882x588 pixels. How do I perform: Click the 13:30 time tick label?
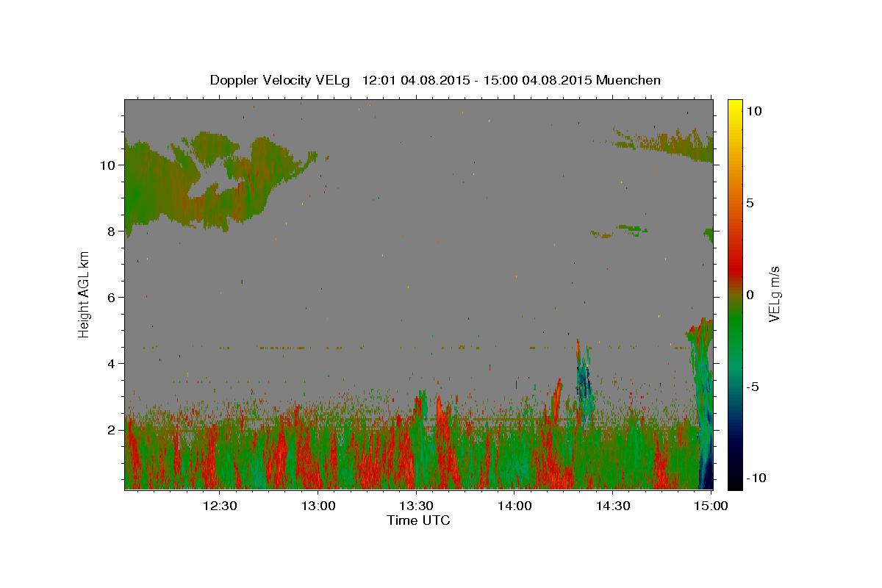pos(416,506)
